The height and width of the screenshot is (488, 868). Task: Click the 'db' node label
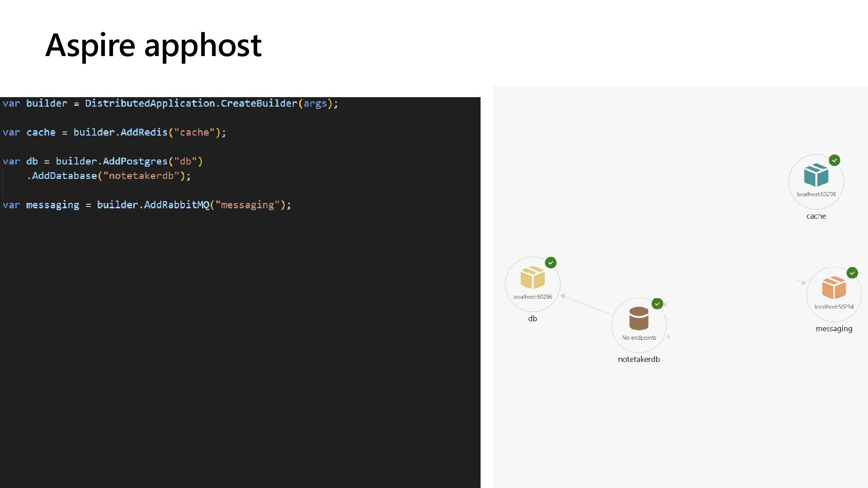(x=533, y=319)
